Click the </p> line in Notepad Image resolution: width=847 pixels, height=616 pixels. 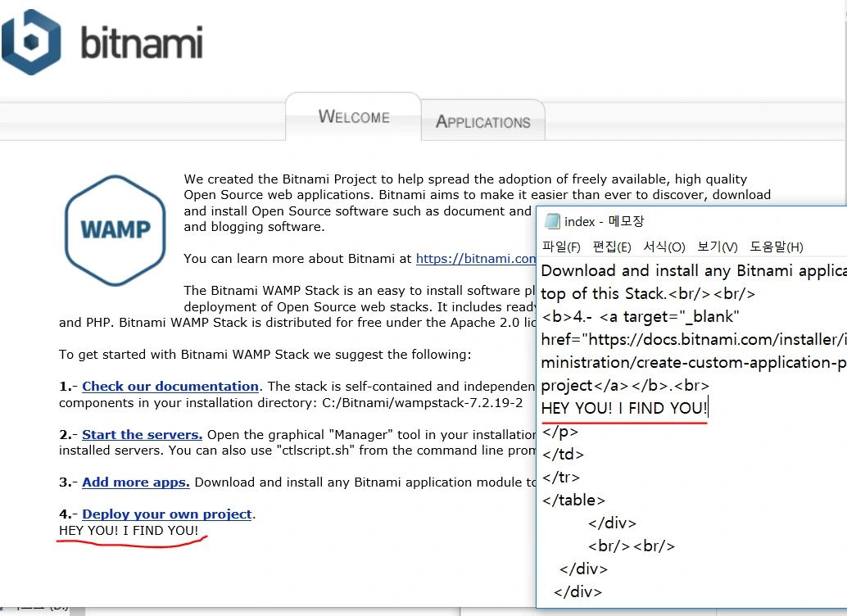coord(559,431)
